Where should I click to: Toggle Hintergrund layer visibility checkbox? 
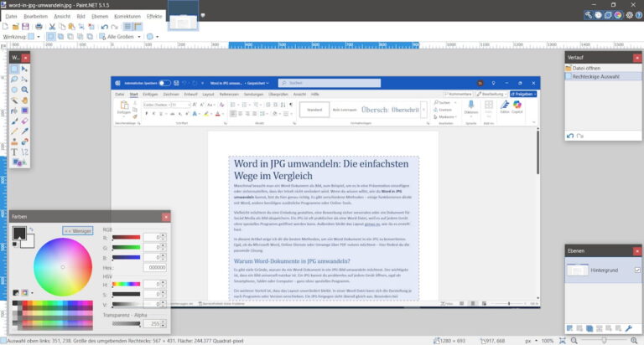(637, 270)
